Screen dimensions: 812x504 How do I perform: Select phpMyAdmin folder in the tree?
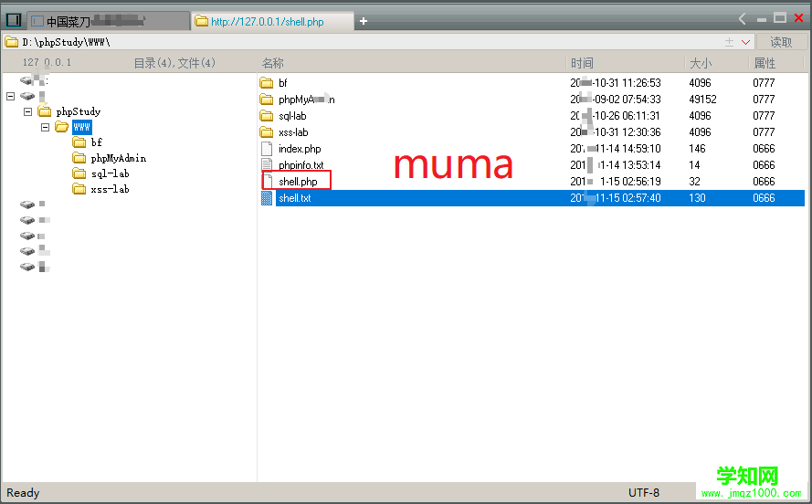tap(118, 158)
